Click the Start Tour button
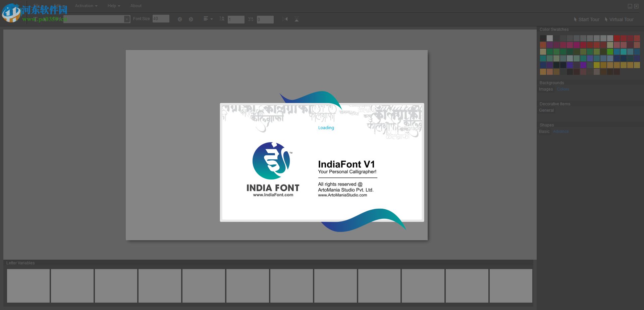This screenshot has height=310, width=644. click(587, 19)
